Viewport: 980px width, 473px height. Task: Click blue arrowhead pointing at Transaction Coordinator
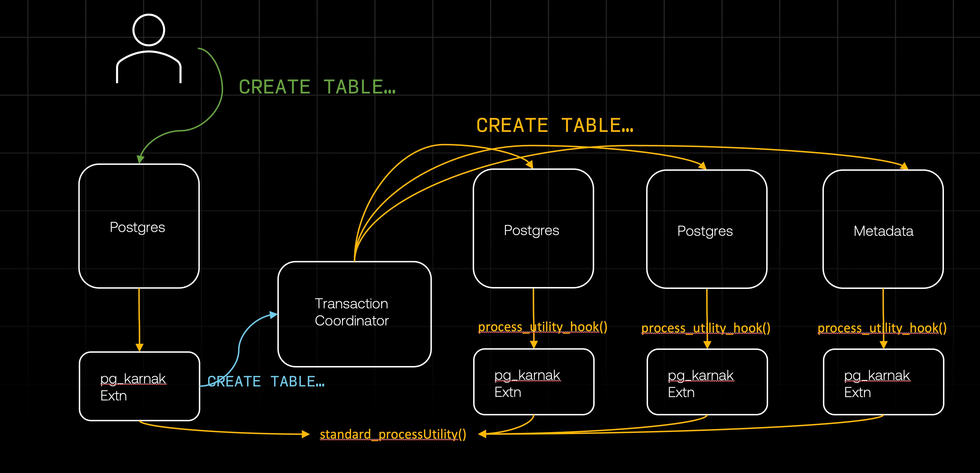273,315
